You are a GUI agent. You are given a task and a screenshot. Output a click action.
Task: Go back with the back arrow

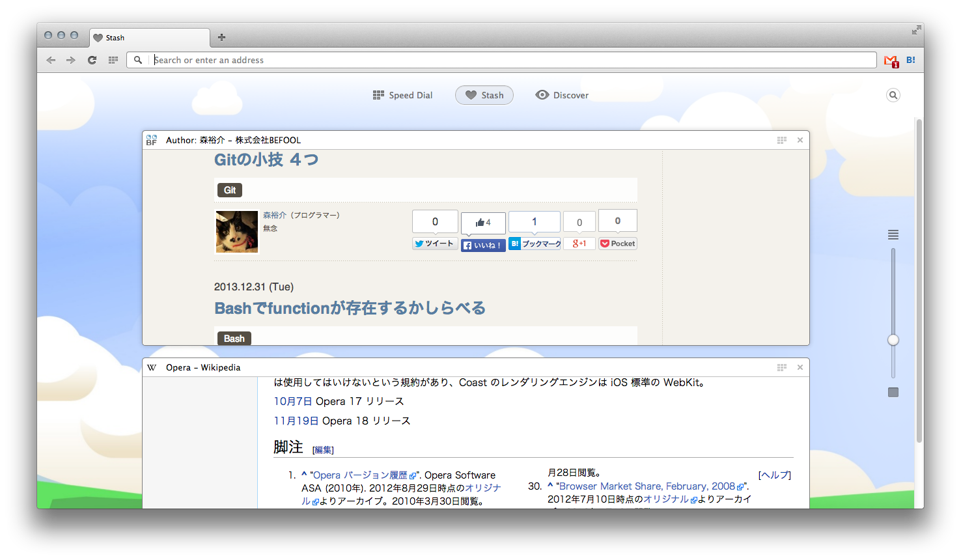coord(51,60)
